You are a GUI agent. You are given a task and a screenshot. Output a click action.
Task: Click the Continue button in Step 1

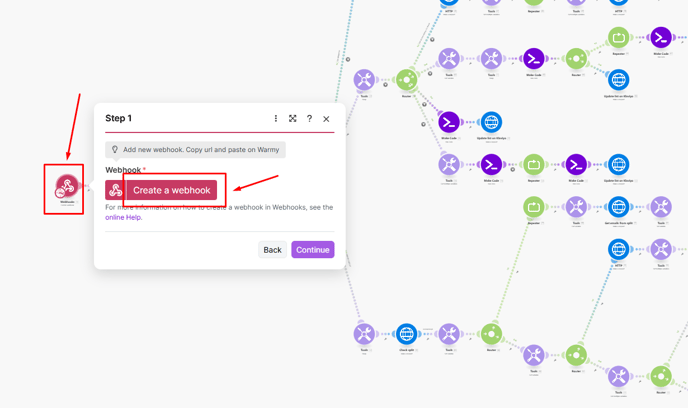[313, 250]
